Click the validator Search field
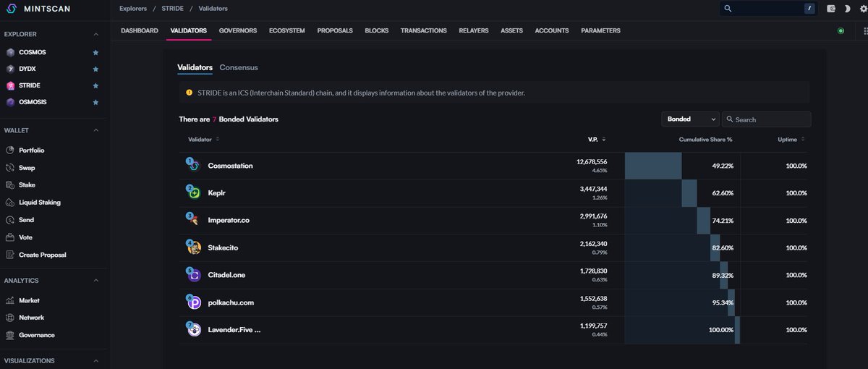Image resolution: width=868 pixels, height=369 pixels. (767, 119)
